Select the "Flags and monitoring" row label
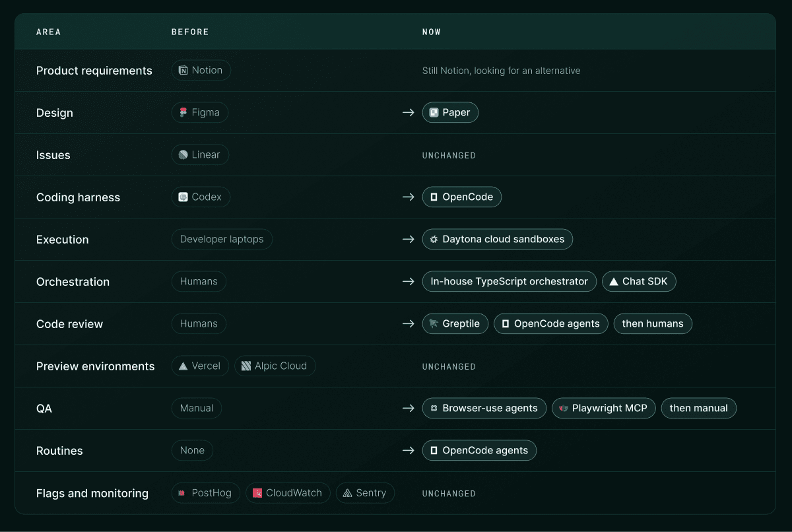 [92, 493]
